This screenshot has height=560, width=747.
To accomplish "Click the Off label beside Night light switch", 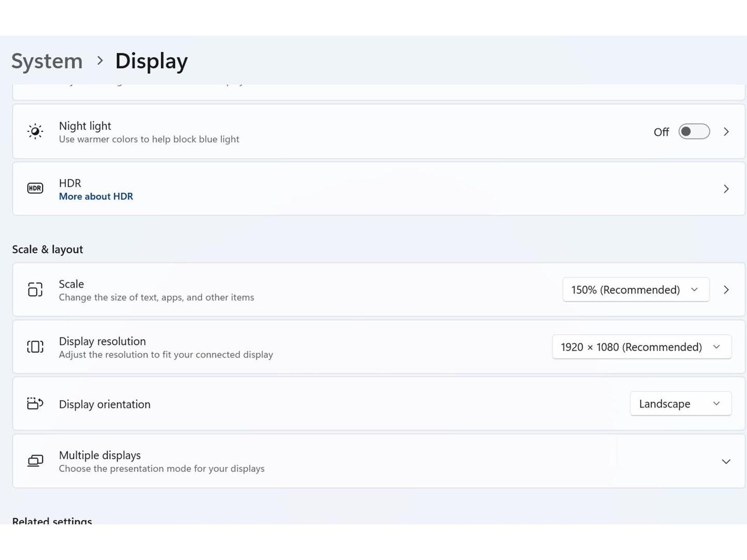I will click(661, 132).
